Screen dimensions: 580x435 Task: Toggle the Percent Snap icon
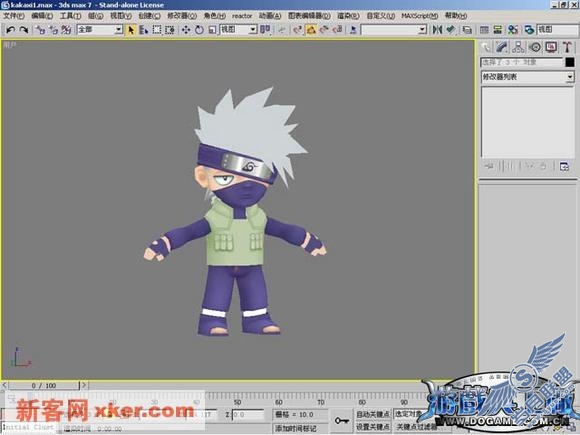[x=324, y=30]
